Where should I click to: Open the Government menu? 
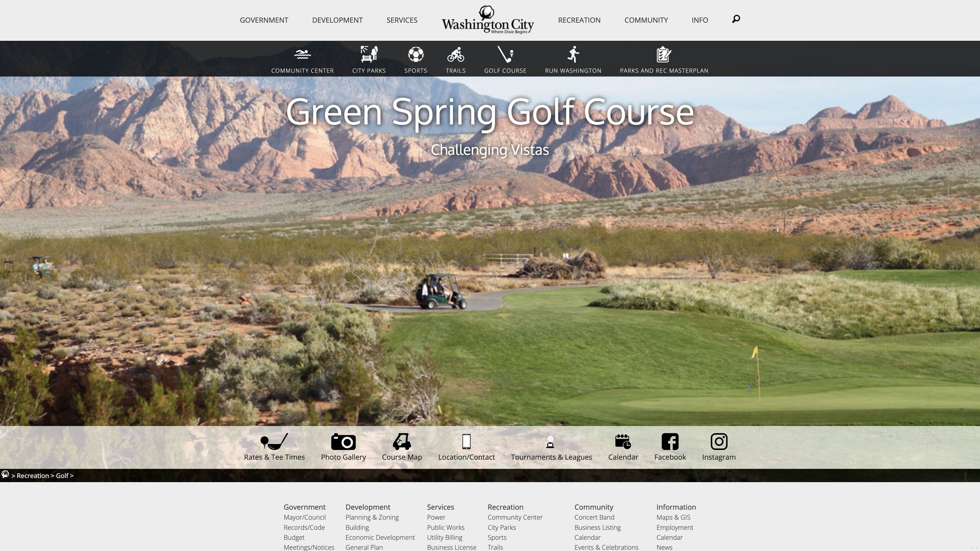pos(264,20)
